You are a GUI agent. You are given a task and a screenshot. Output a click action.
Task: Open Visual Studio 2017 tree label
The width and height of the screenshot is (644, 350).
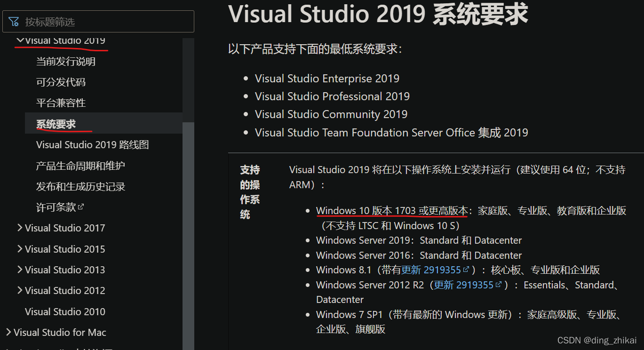coord(65,228)
